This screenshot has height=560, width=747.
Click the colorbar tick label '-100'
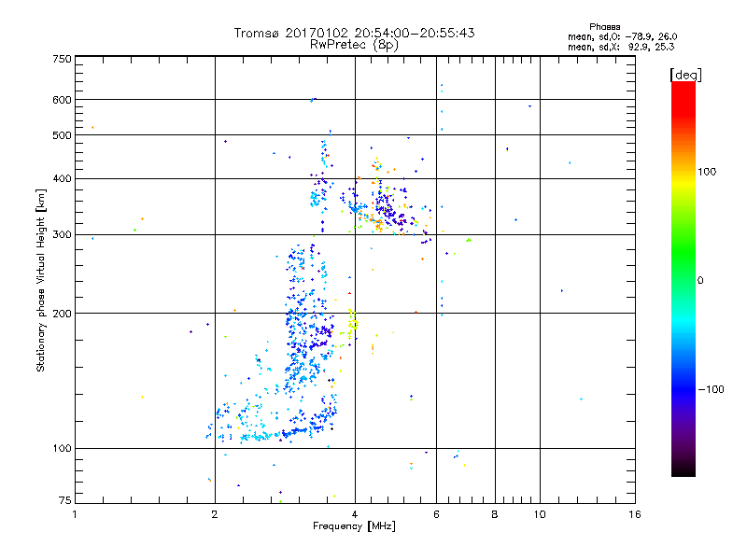point(712,389)
